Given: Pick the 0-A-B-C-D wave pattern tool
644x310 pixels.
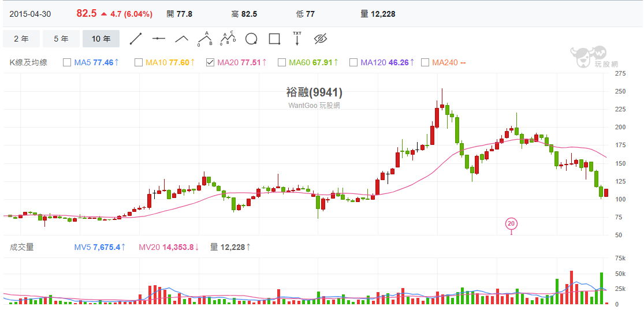Looking at the screenshot, I should (228, 39).
